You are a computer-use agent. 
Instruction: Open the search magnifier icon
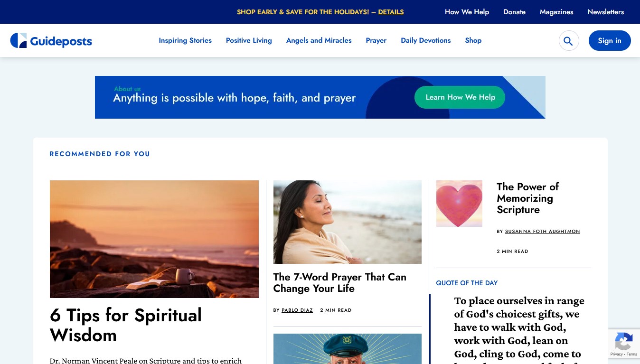[x=569, y=41]
